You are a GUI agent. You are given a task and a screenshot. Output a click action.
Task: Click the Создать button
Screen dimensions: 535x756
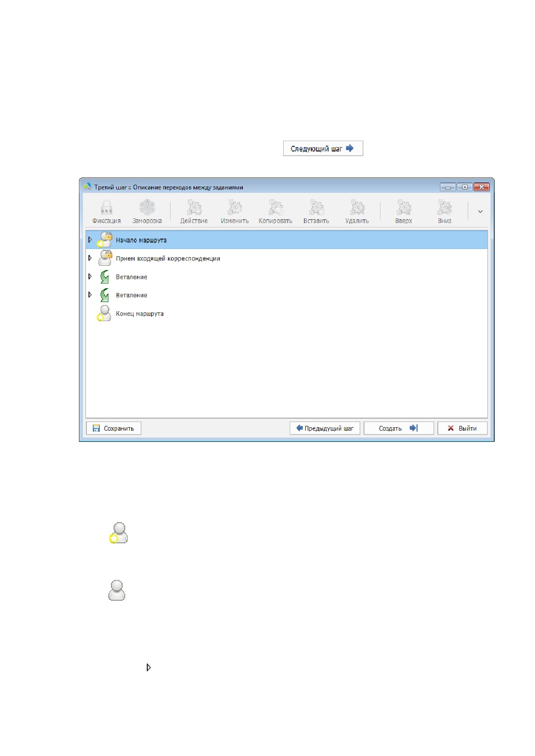(399, 428)
